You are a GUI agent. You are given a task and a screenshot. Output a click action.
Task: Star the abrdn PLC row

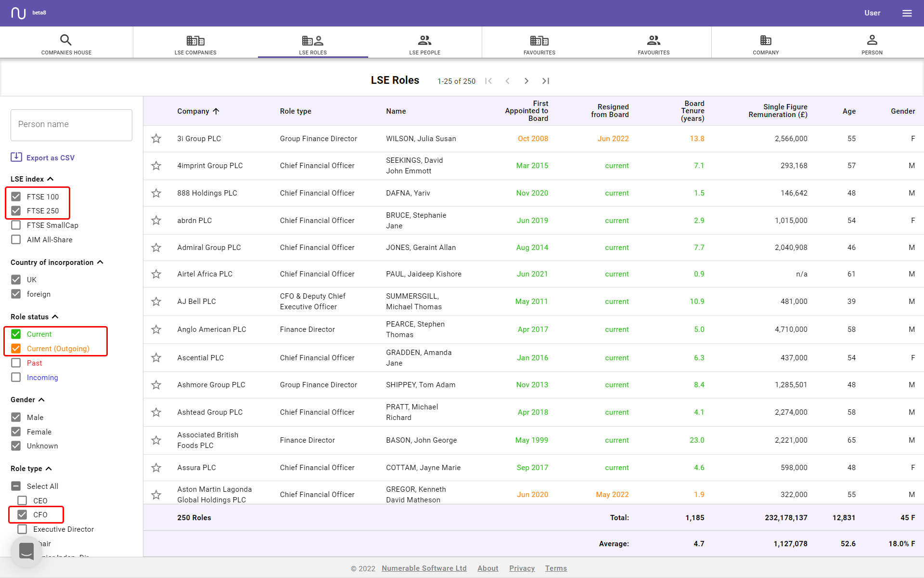pyautogui.click(x=156, y=221)
